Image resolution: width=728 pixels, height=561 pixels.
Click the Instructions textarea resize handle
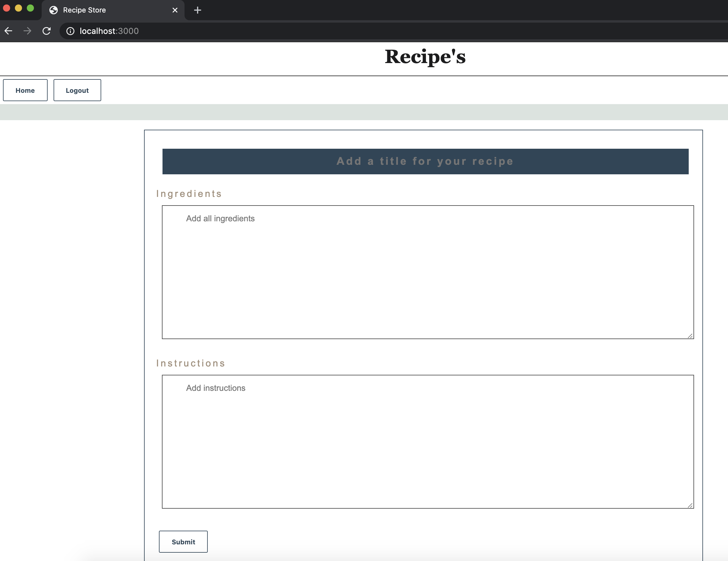(x=690, y=505)
